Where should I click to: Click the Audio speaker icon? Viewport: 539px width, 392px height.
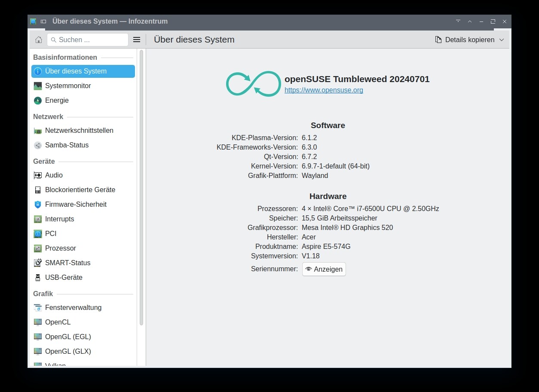[38, 175]
